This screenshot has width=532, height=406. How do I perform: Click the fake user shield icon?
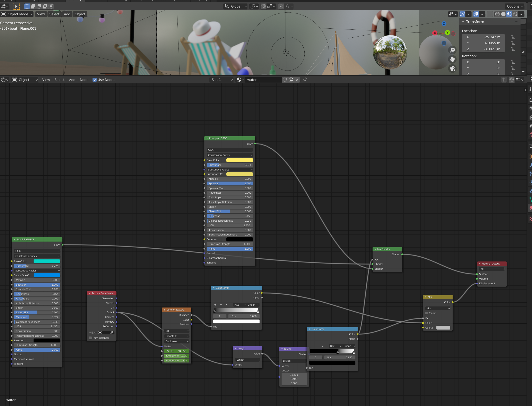coord(285,80)
